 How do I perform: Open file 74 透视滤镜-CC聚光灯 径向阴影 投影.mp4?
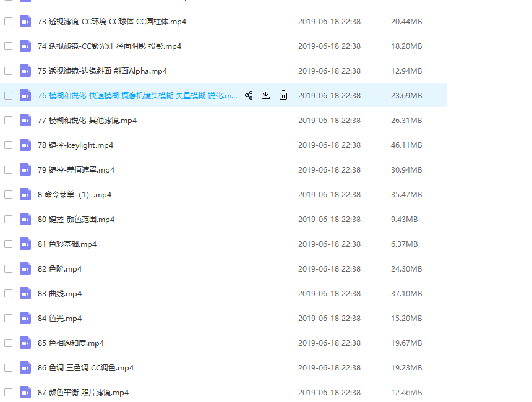tap(109, 46)
